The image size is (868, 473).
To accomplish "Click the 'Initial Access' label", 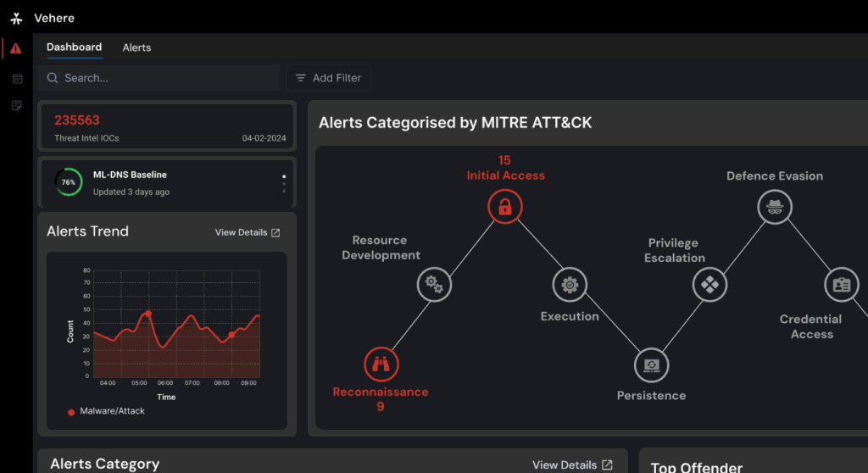I will (x=505, y=175).
